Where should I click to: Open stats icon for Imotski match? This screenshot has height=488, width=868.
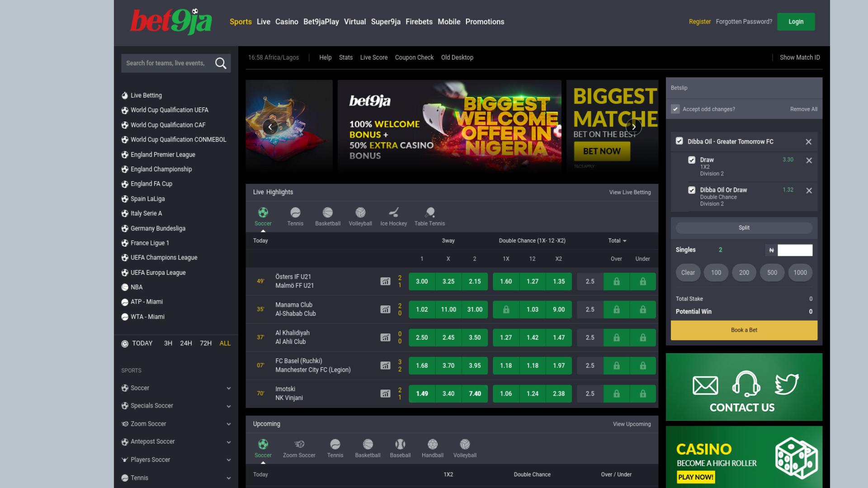coord(385,394)
